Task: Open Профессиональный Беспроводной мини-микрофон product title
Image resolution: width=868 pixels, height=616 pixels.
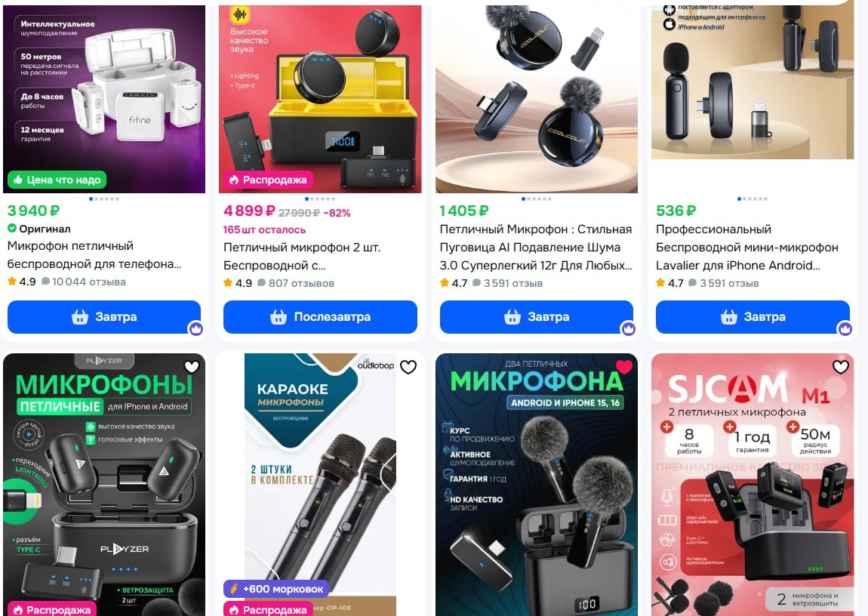Action: 747,248
